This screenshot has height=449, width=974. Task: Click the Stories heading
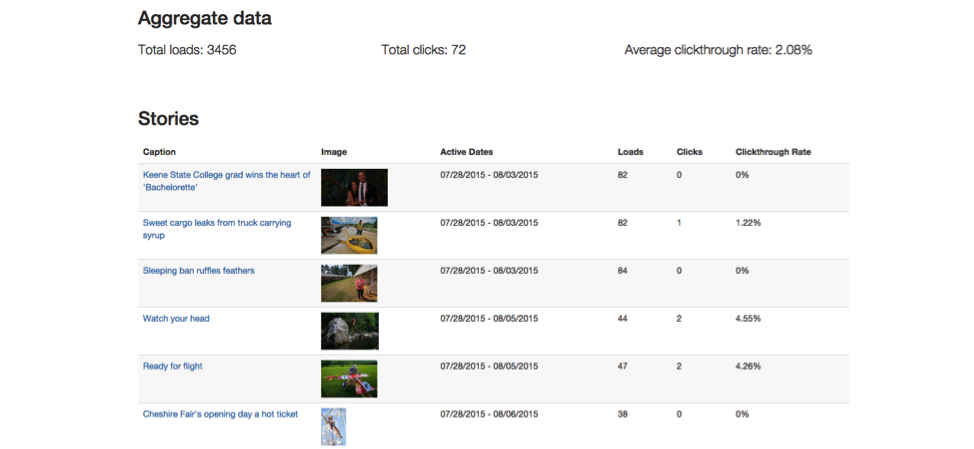(168, 119)
